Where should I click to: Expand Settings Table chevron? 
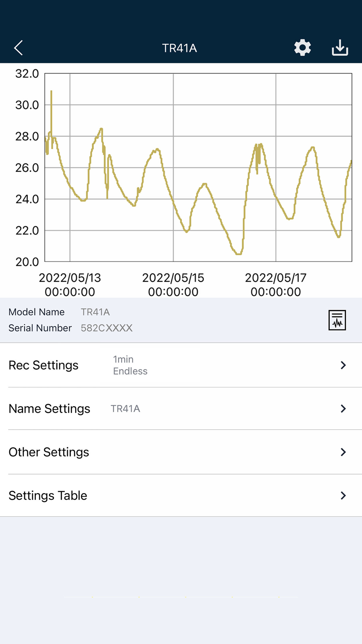click(x=343, y=495)
